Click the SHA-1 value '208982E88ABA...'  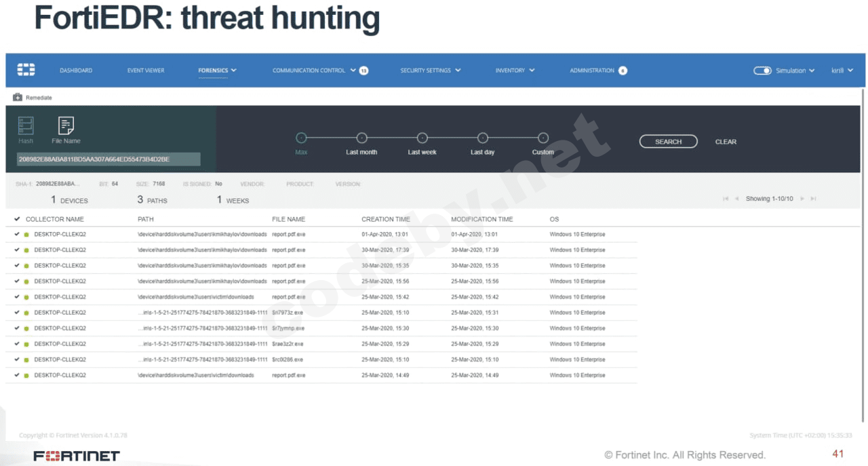tap(58, 184)
